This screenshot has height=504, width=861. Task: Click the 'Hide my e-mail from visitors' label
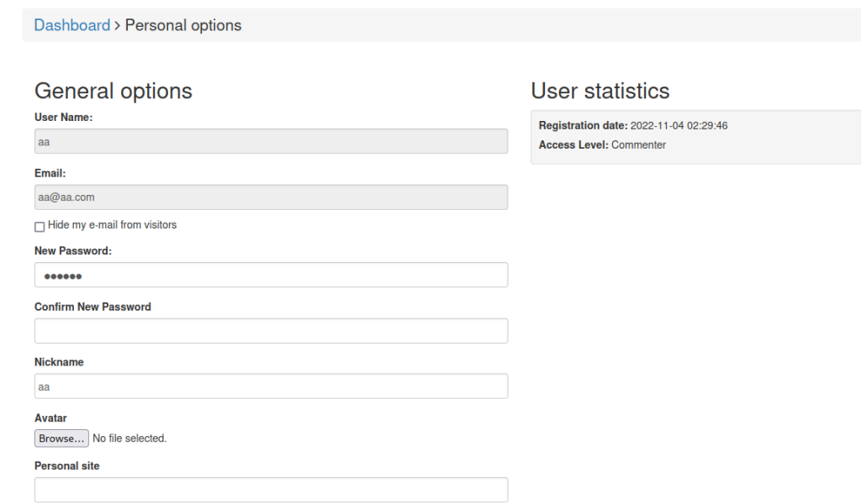pyautogui.click(x=112, y=225)
